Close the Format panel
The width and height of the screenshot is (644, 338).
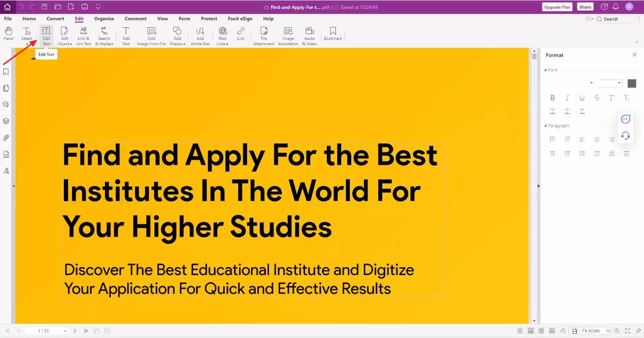[634, 55]
